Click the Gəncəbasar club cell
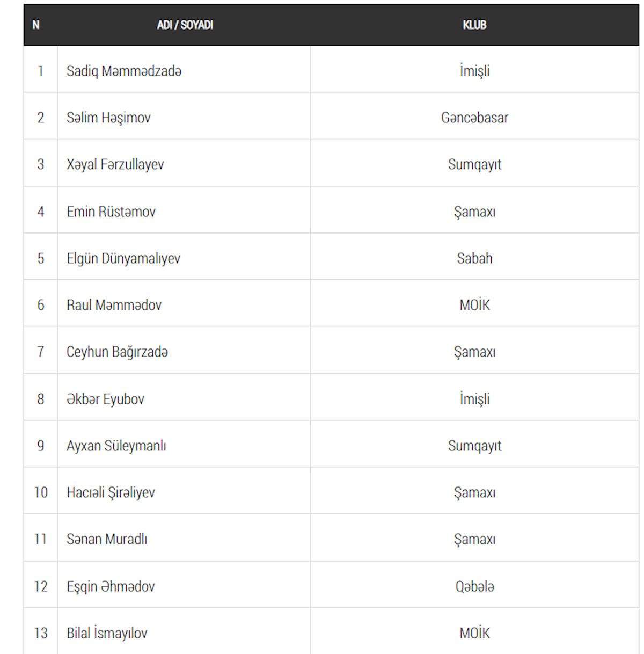Viewport: 644px width, 654px height. [x=474, y=118]
